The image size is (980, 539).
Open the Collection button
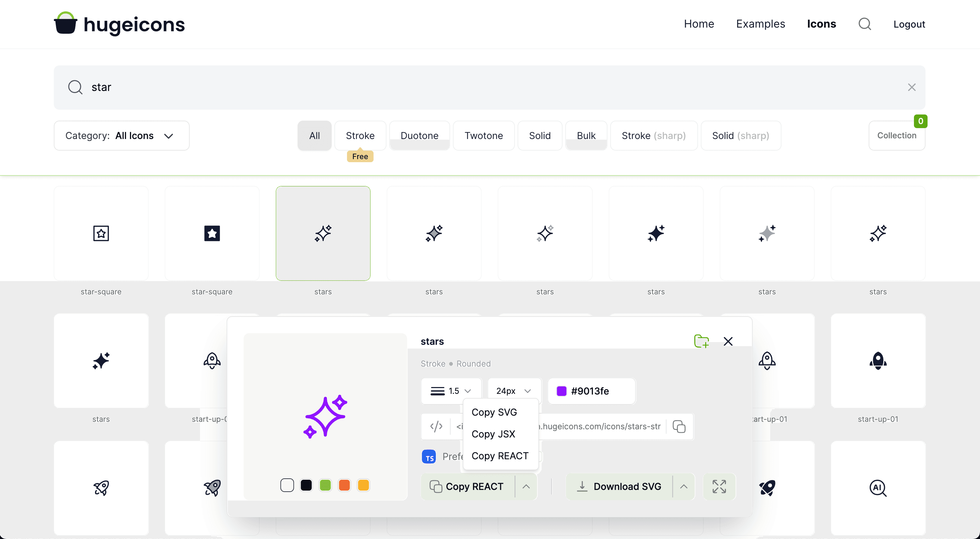897,136
